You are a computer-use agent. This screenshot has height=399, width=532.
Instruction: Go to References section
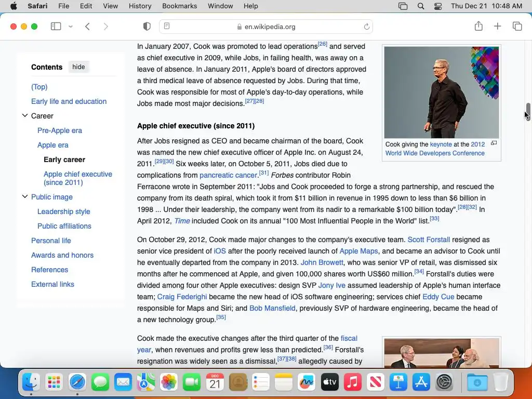coord(50,270)
